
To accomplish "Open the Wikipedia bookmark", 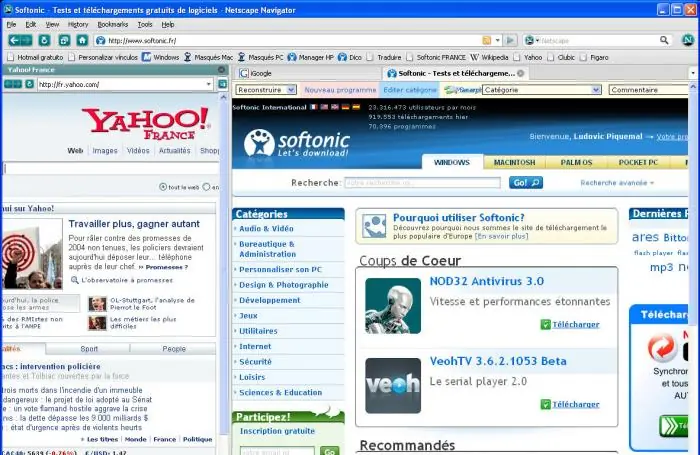I will (489, 57).
